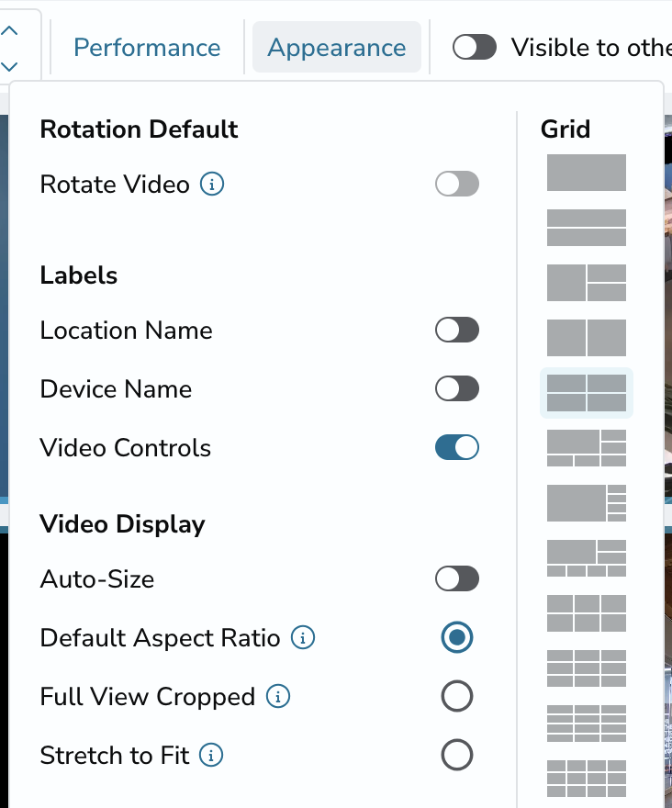Screen dimensions: 672x808
Task: Turn off the Video Controls switch
Action: (457, 447)
